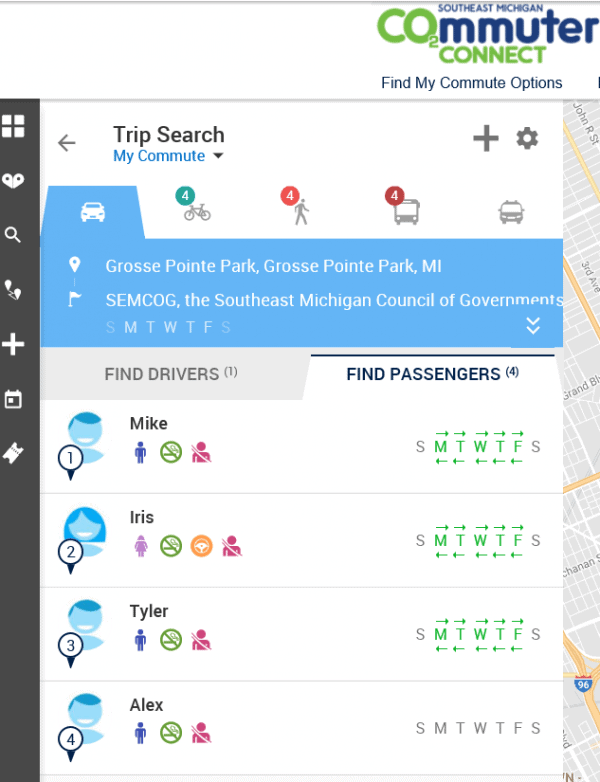Image resolution: width=600 pixels, height=782 pixels.
Task: Expand trip details with double chevron
Action: 533,325
